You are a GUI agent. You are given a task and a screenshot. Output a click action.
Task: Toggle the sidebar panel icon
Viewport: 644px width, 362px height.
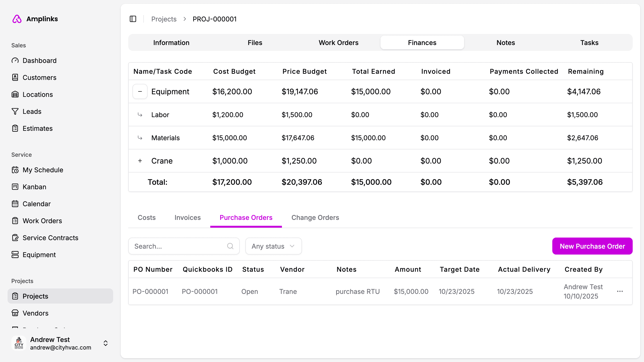[x=133, y=19]
